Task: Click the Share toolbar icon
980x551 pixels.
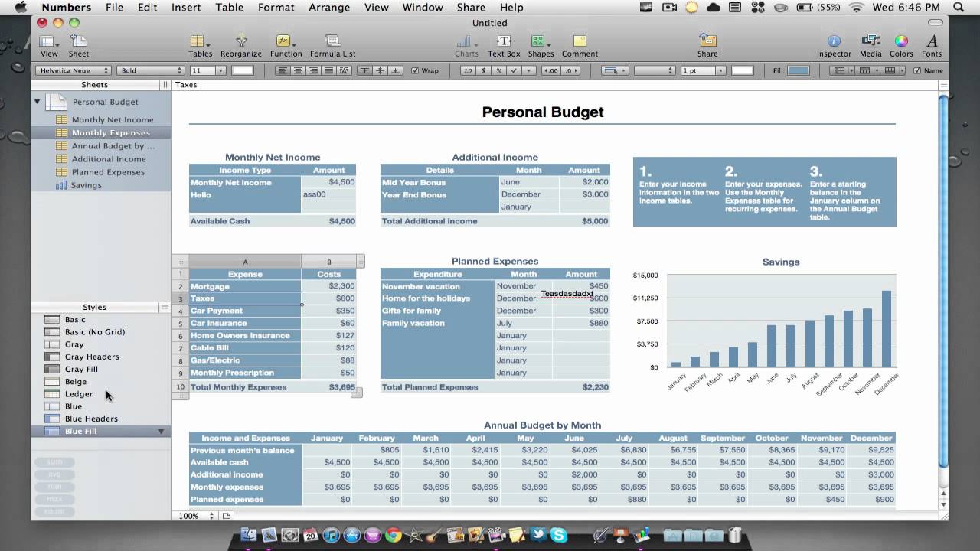Action: [x=707, y=45]
